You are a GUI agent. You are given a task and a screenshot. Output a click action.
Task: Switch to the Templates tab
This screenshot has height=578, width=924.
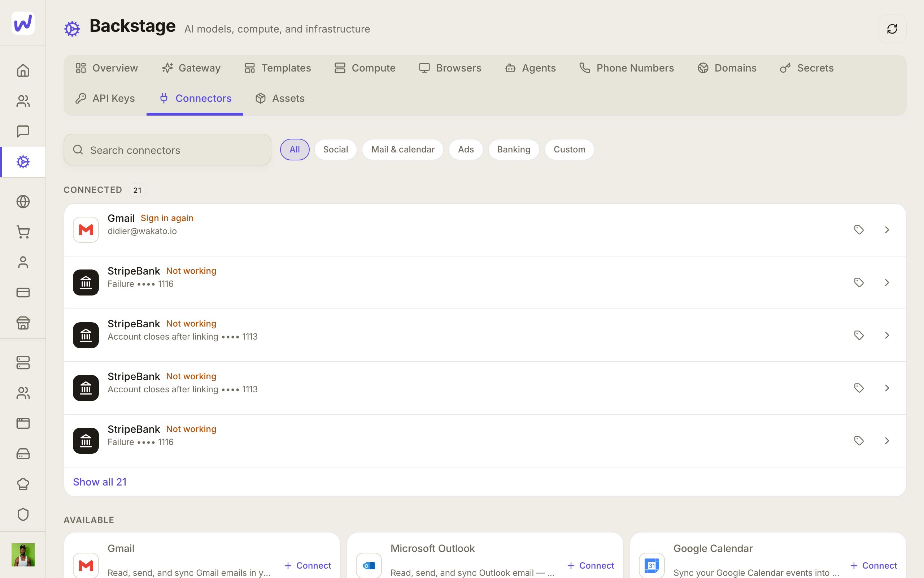point(278,68)
